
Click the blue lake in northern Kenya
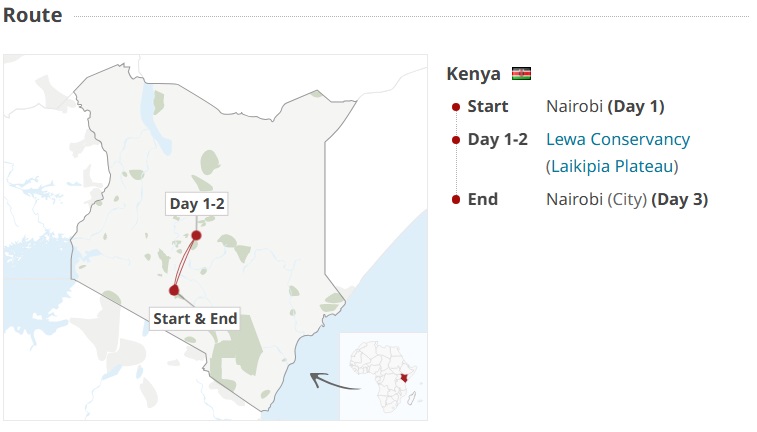(x=155, y=100)
